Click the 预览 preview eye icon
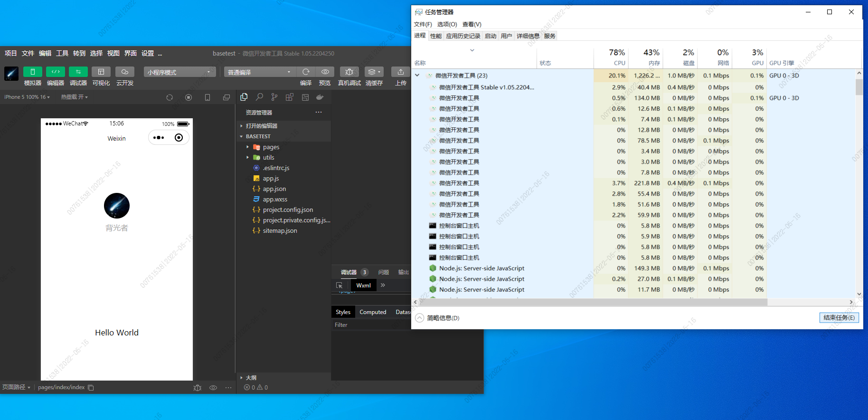Screen dimensions: 868x420 click(325, 72)
